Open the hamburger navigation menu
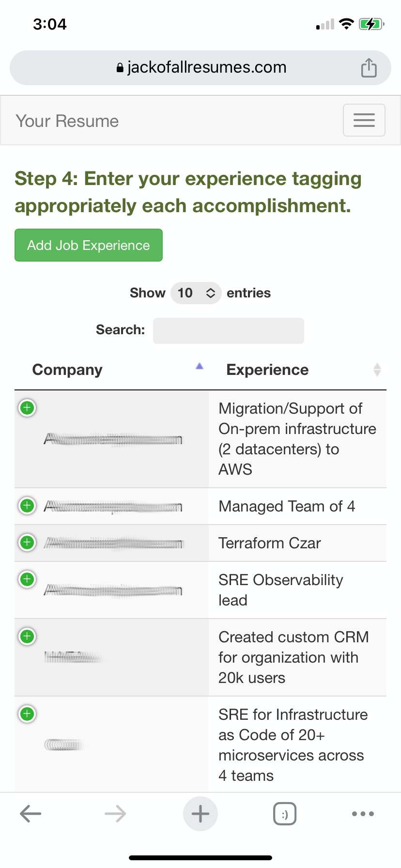The image size is (401, 868). click(364, 120)
